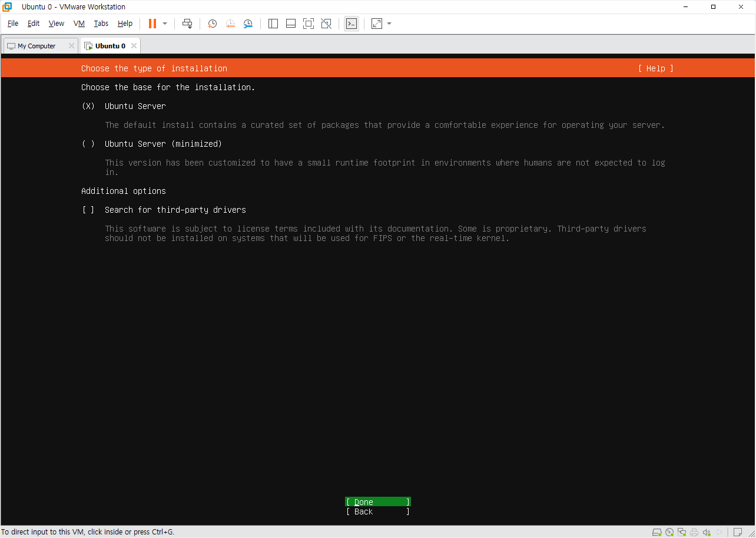756x538 pixels.
Task: Switch to Unity mode icon
Action: (326, 24)
